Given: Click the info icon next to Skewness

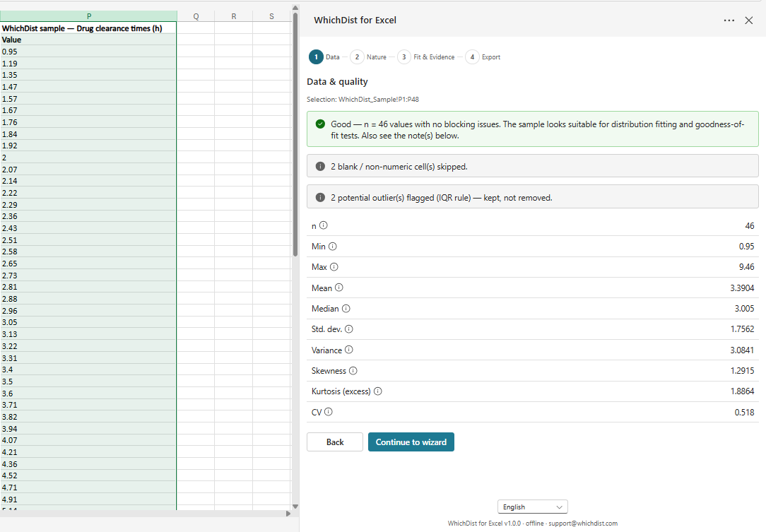Looking at the screenshot, I should (x=353, y=370).
